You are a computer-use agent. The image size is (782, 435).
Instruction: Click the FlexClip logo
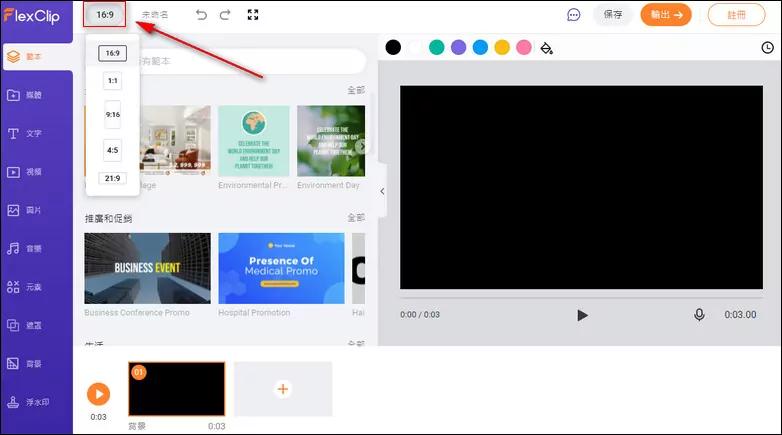click(31, 16)
